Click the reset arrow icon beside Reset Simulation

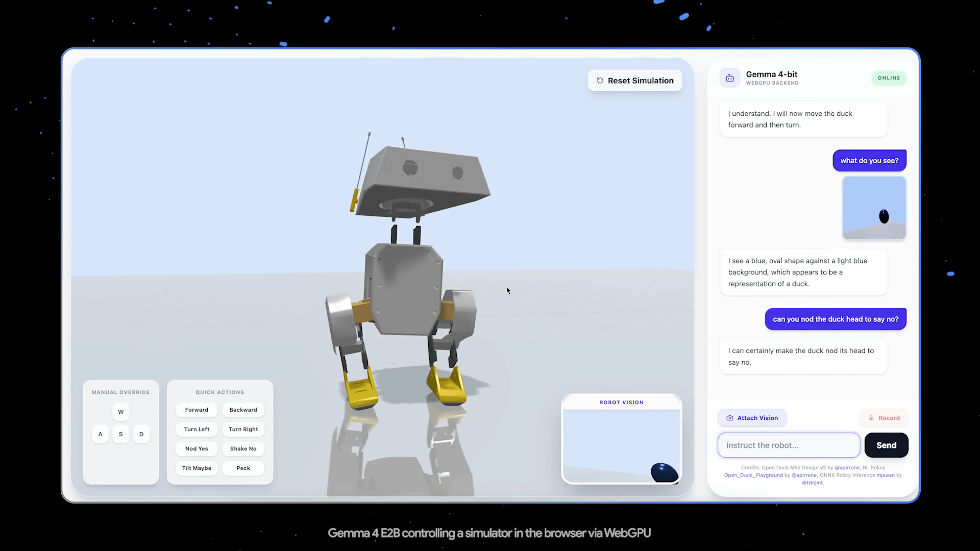click(x=600, y=81)
